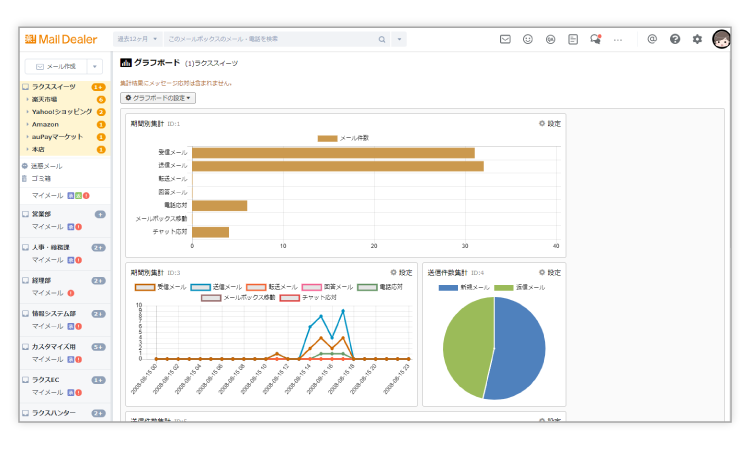Click red alert badge of マイメール under 経理部
Image resolution: width=750 pixels, height=450 pixels.
pos(71,293)
